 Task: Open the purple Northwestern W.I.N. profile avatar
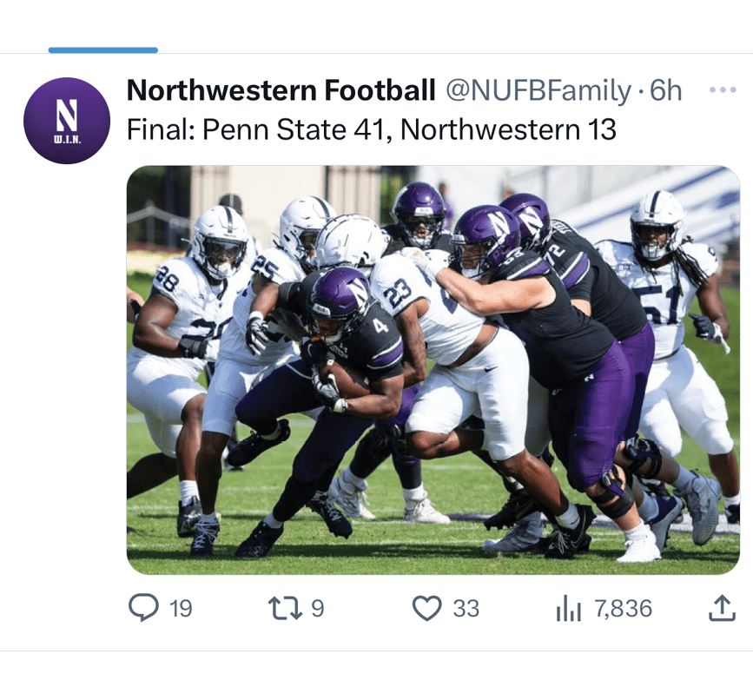(x=67, y=121)
